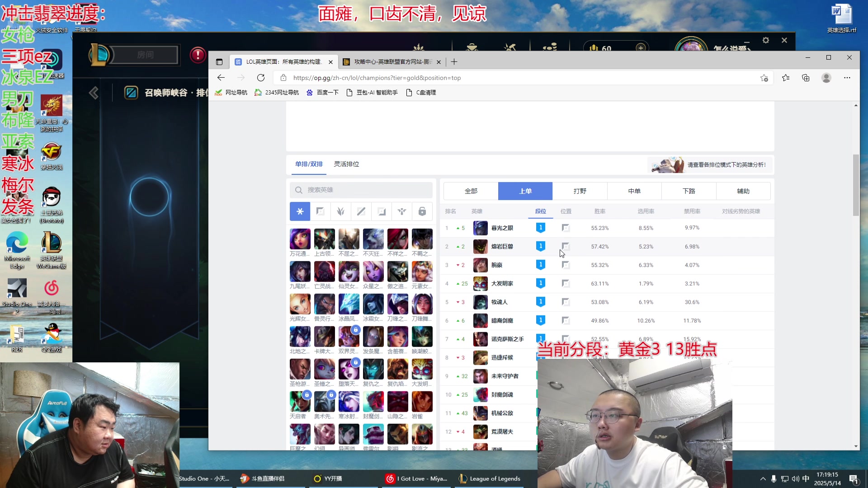Click red alert icon in LoL client
868x488 pixels.
tap(198, 55)
